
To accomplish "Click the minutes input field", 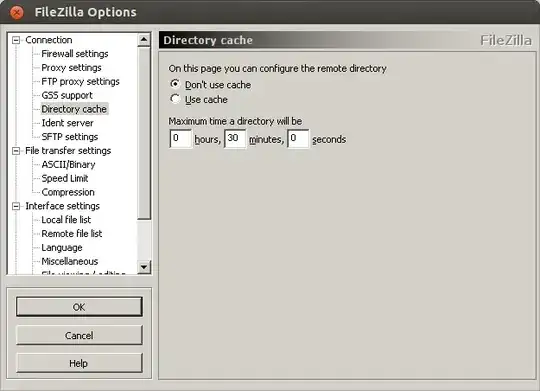I will tap(235, 139).
